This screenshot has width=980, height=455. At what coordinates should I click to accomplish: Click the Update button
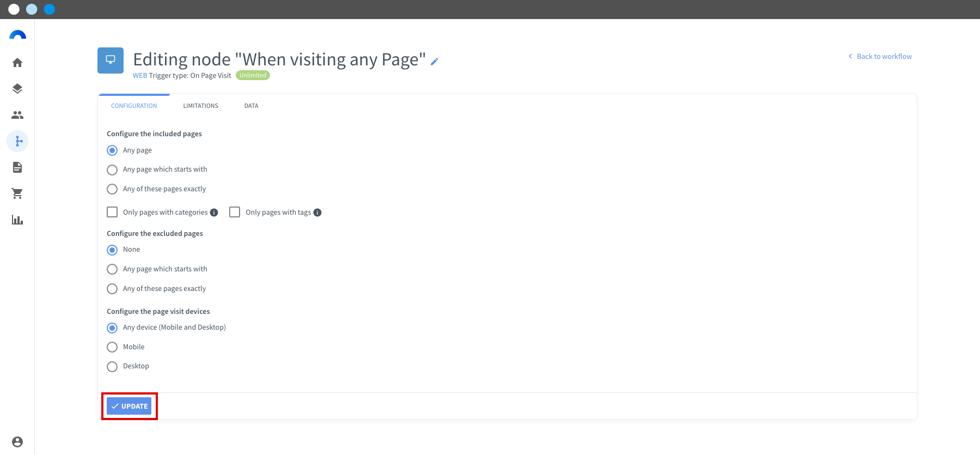point(129,406)
